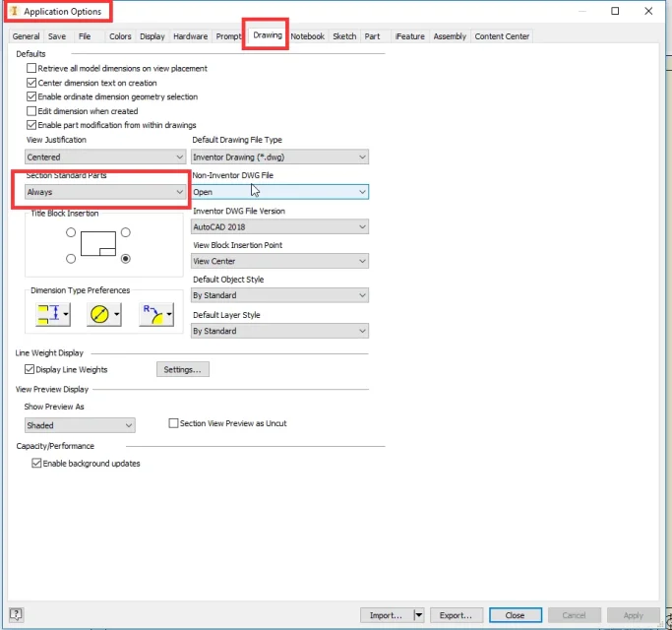Toggle Enable part modification from within drawings
The width and height of the screenshot is (672, 630).
31,125
